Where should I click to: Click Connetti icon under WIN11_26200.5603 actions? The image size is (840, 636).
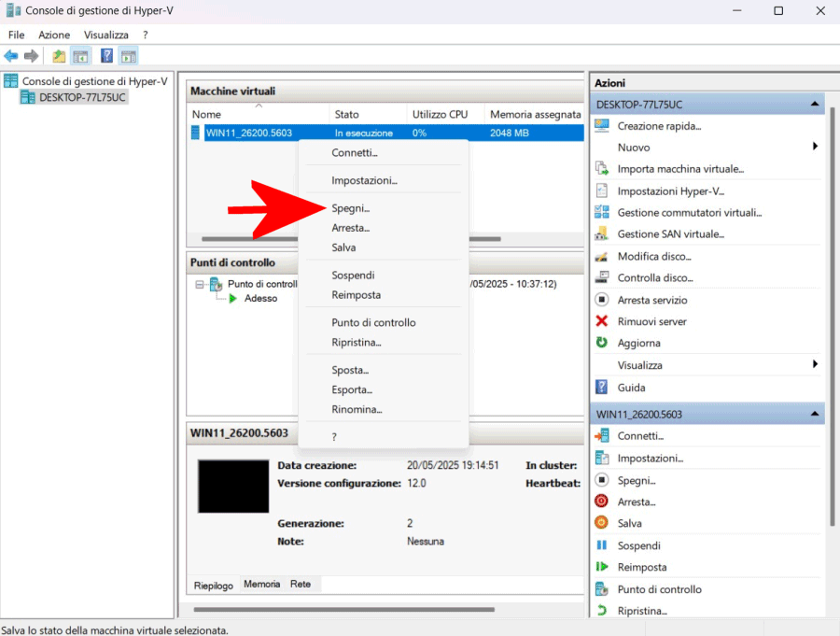coord(602,435)
